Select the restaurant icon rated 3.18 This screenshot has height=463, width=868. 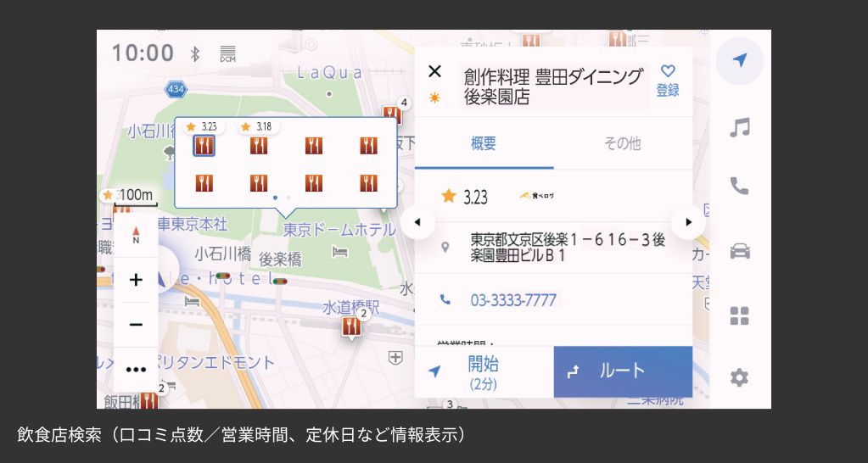pyautogui.click(x=259, y=146)
